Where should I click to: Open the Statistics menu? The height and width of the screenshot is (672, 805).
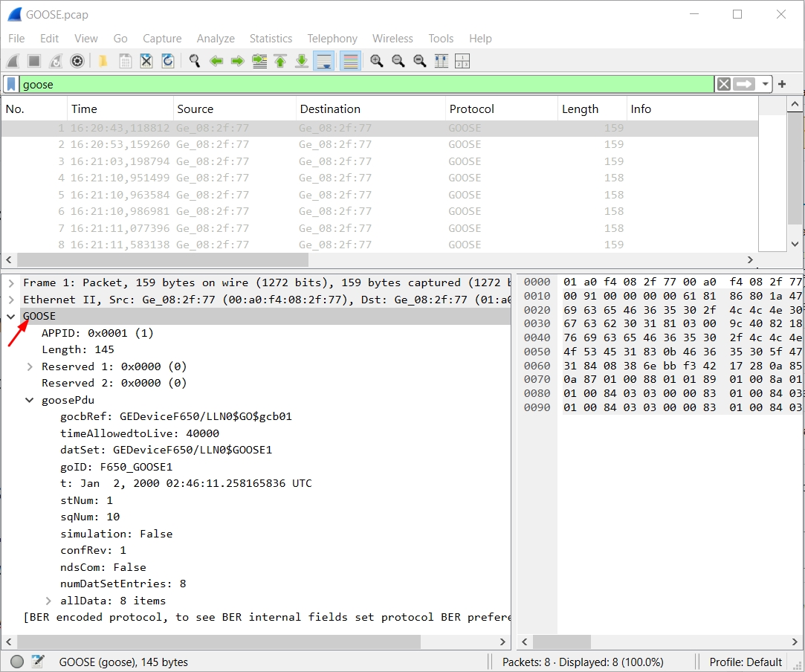click(x=271, y=38)
